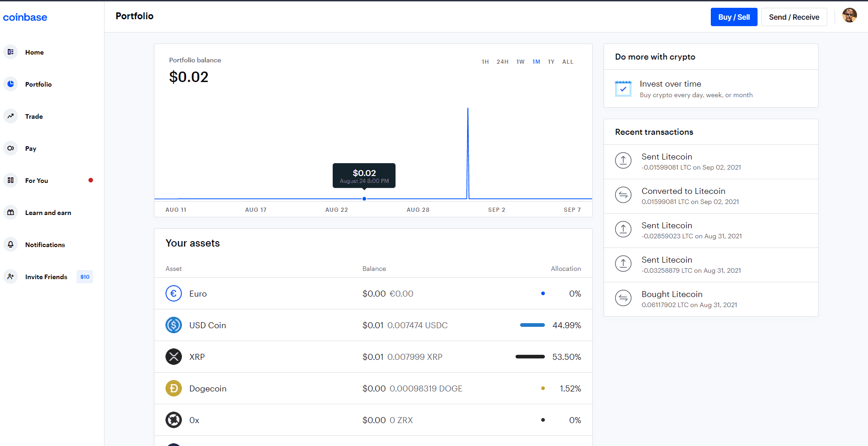Click the Dogecoin asset icon
This screenshot has width=868, height=446.
174,388
